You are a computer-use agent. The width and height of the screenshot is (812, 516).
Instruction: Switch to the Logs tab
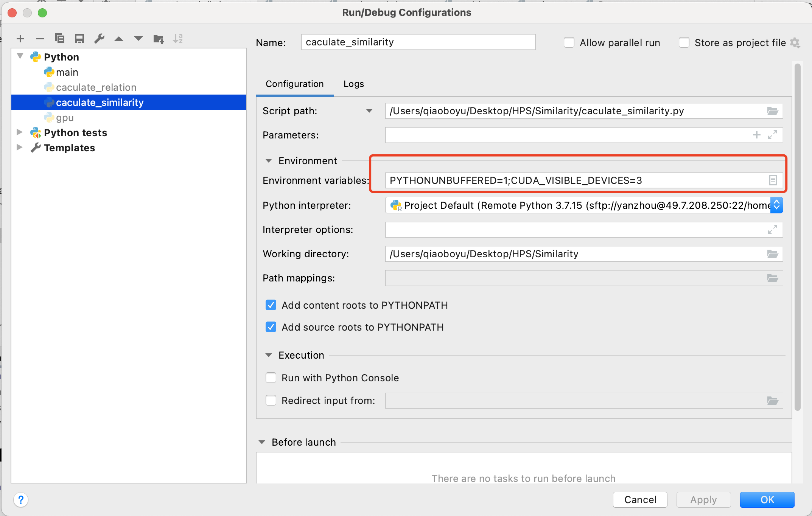pyautogui.click(x=353, y=84)
